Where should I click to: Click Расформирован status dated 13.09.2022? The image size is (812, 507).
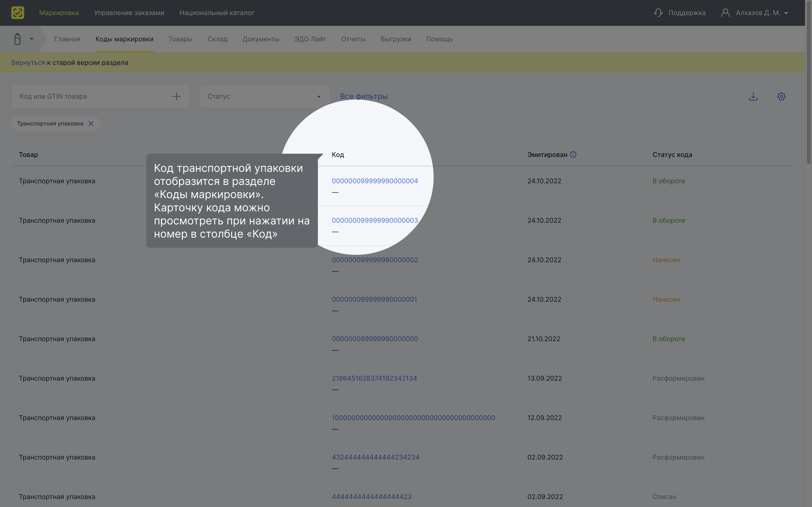pos(678,378)
